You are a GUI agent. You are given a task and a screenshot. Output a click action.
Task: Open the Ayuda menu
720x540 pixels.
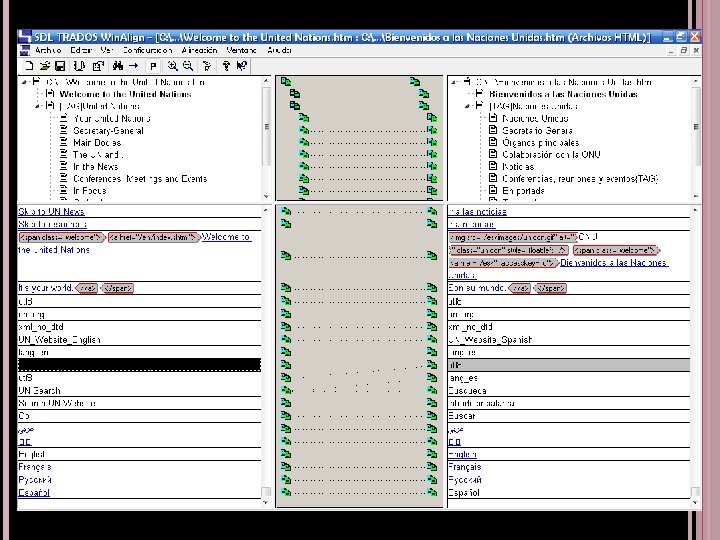point(279,50)
